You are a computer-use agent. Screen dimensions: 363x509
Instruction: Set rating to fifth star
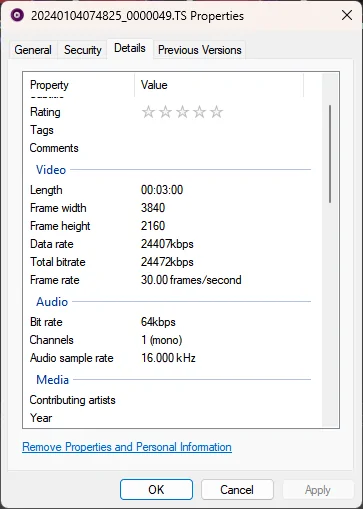216,112
